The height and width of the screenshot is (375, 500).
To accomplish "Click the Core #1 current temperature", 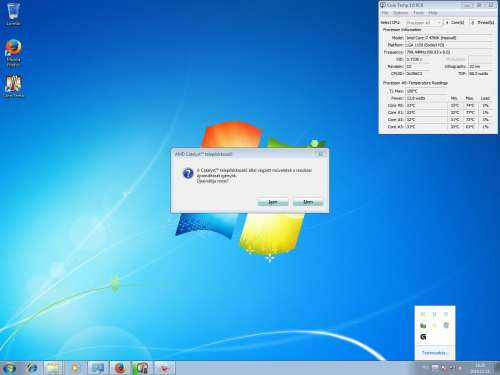I will coord(426,113).
